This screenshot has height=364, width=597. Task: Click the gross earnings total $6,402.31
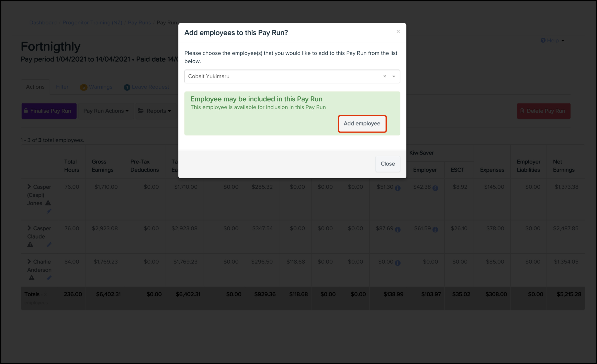108,294
